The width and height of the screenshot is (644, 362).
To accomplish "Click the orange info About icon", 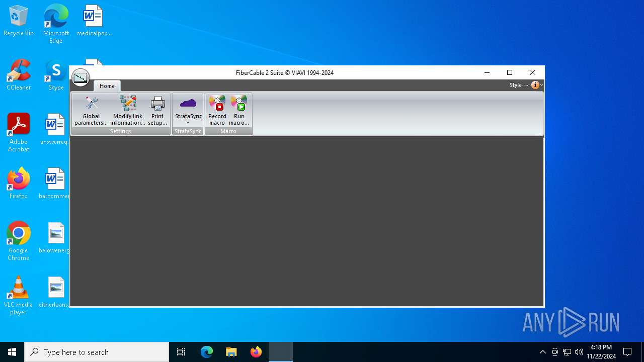I will (x=535, y=85).
